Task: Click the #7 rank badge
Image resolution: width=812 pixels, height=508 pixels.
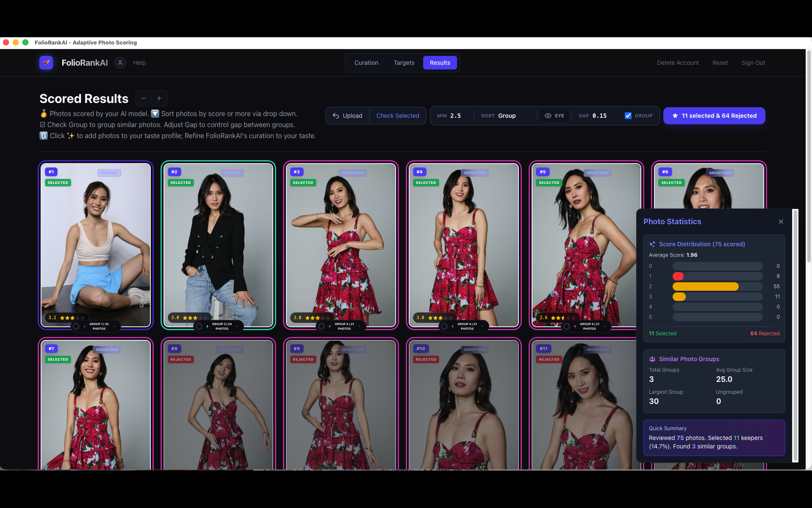Action: [x=51, y=349]
